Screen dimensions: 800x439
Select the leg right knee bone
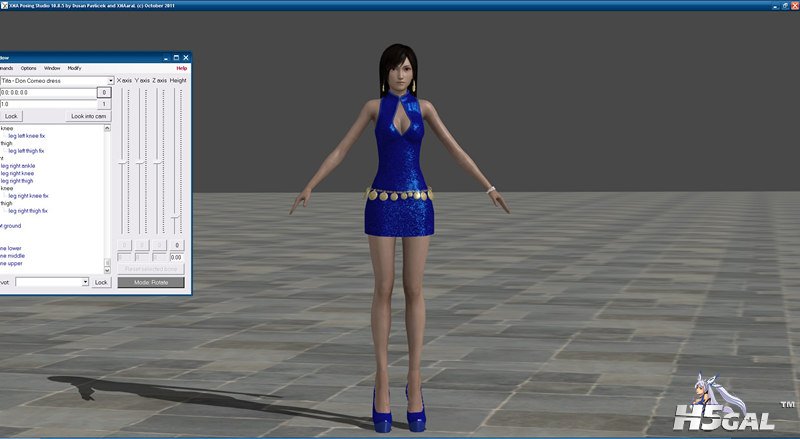pos(17,174)
